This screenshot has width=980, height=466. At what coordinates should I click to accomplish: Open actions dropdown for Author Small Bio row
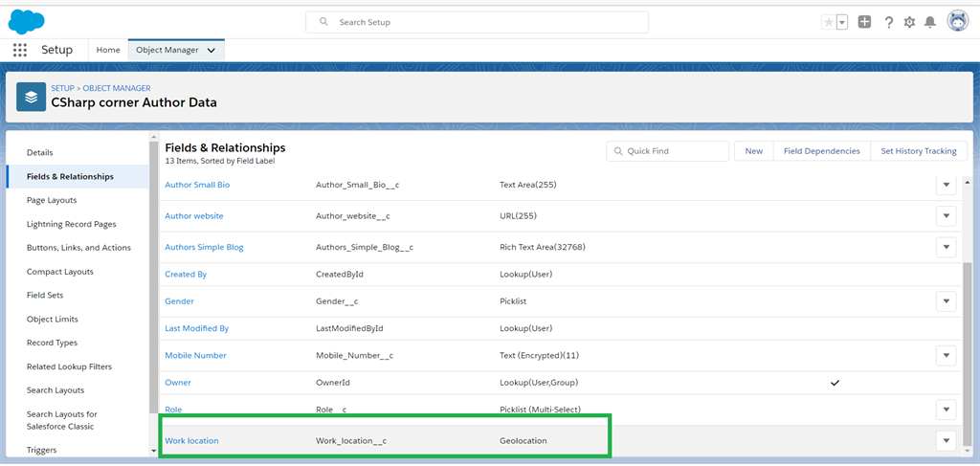pos(947,185)
